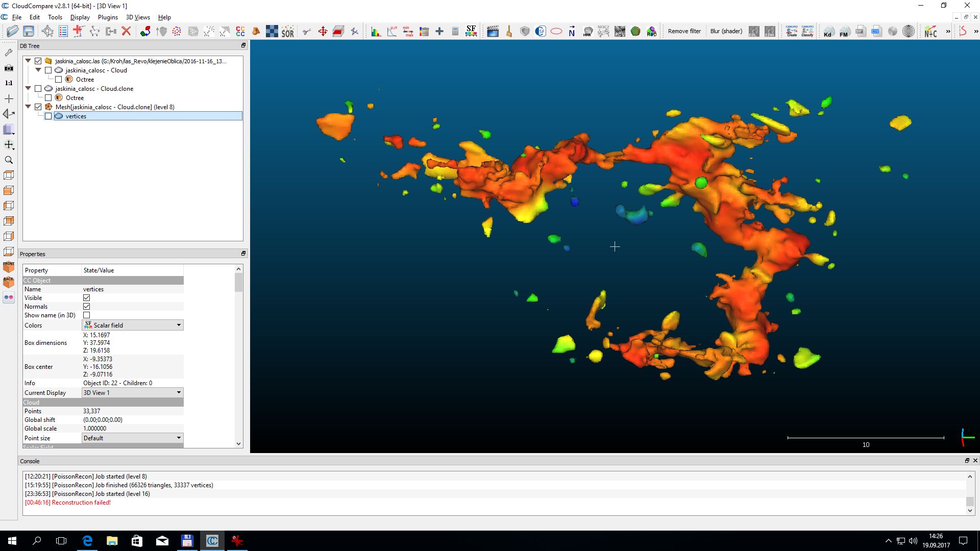Screen dimensions: 980x551
Task: Click the translate/rotate tool icon
Action: coord(323,32)
